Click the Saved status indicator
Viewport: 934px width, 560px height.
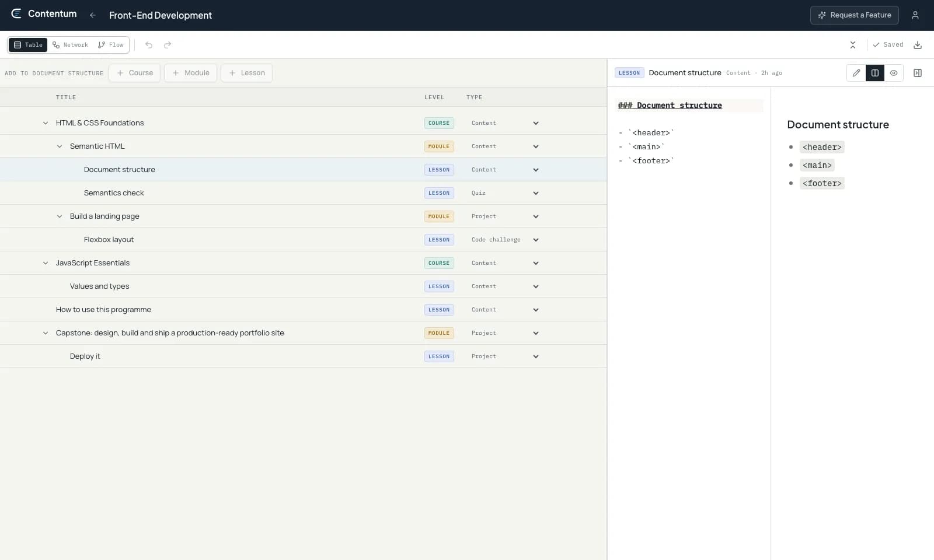coord(888,45)
